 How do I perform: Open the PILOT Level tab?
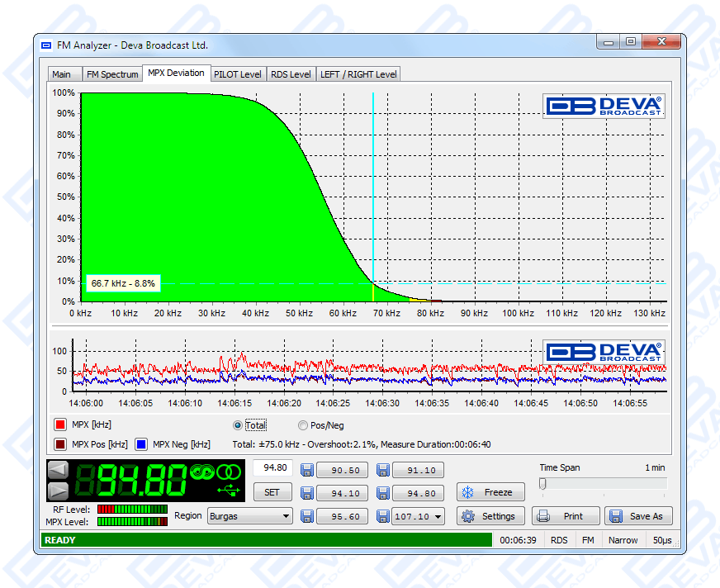coord(237,74)
